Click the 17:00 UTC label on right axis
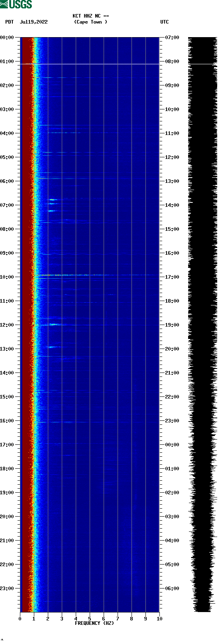 coord(172,277)
